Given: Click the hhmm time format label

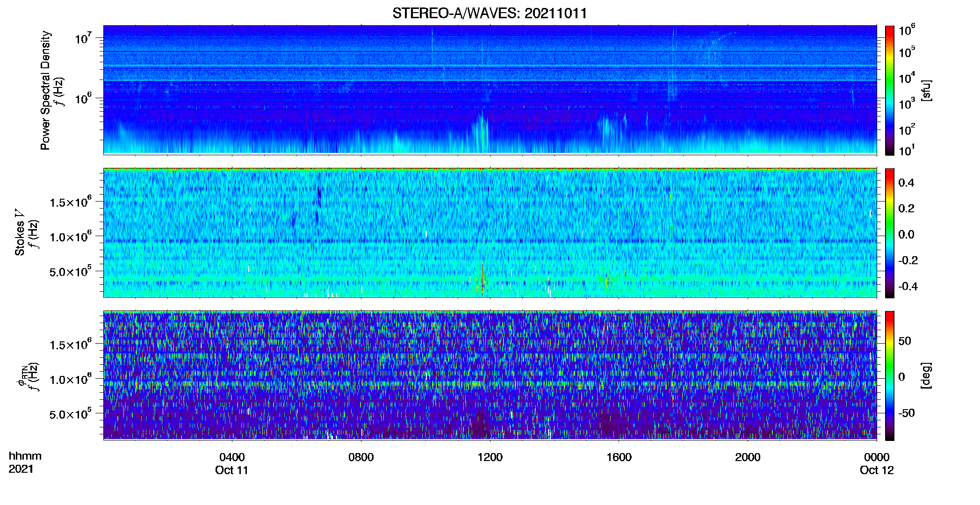Looking at the screenshot, I should coord(25,456).
